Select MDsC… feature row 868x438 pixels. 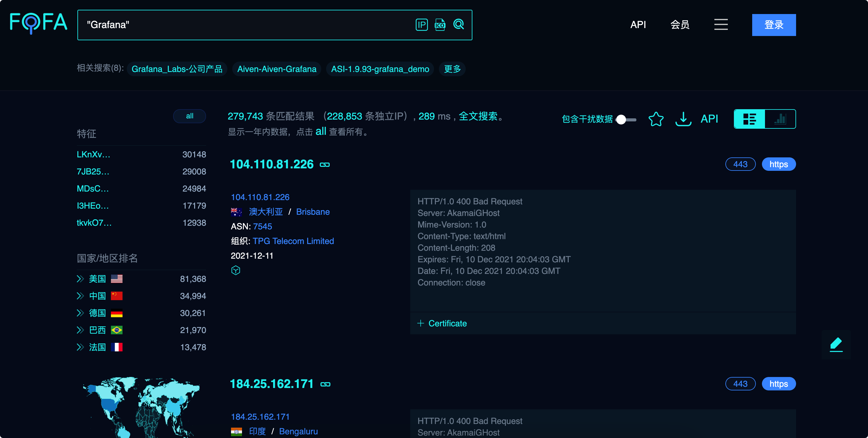(141, 188)
